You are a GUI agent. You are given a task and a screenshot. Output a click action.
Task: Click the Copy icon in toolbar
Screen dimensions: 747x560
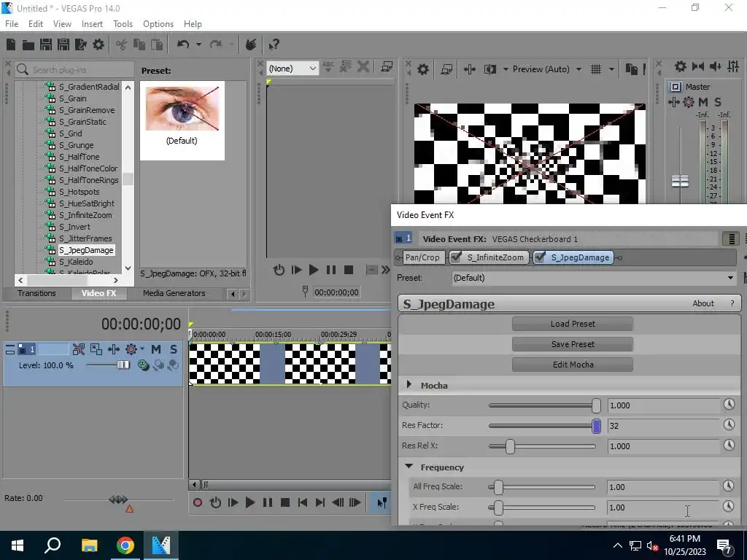139,44
